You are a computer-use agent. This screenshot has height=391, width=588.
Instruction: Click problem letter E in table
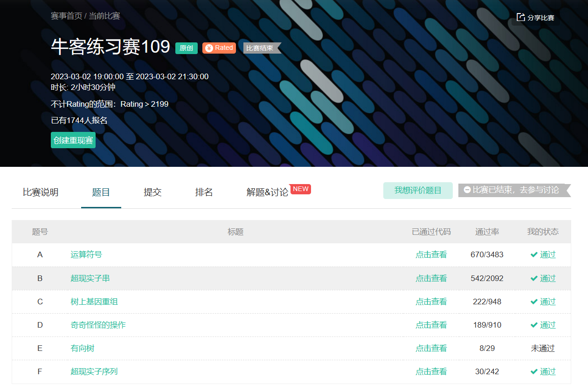(x=40, y=348)
